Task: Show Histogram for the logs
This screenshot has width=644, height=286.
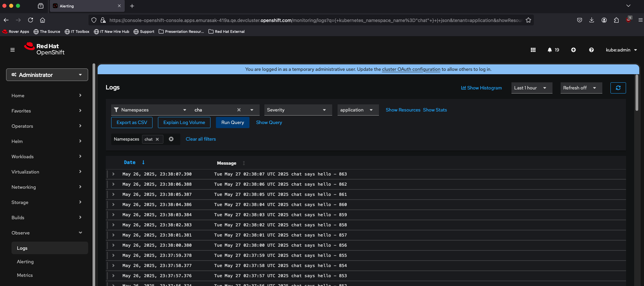Action: (481, 88)
